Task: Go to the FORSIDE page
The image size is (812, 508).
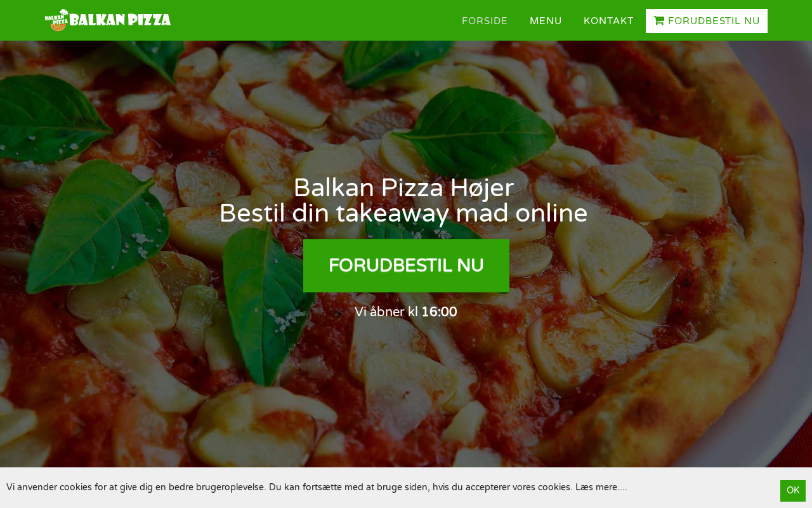Action: (485, 21)
